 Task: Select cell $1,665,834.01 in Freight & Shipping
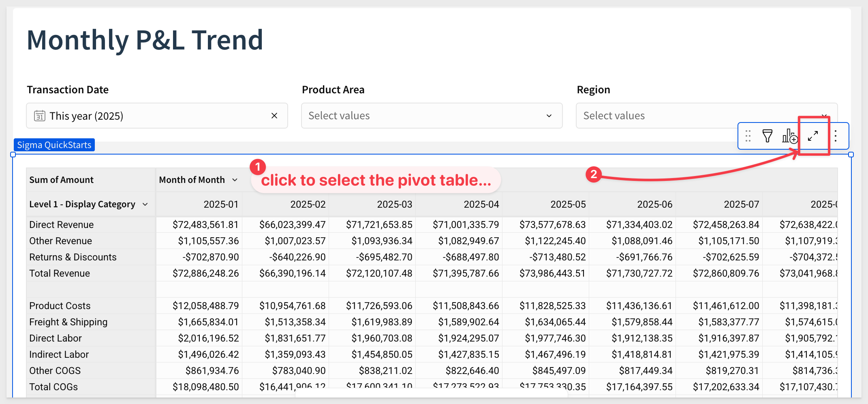coord(199,322)
